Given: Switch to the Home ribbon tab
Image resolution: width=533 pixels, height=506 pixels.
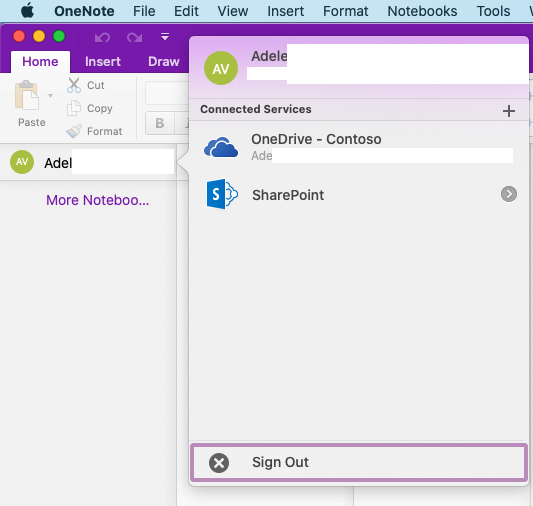Looking at the screenshot, I should 40,62.
